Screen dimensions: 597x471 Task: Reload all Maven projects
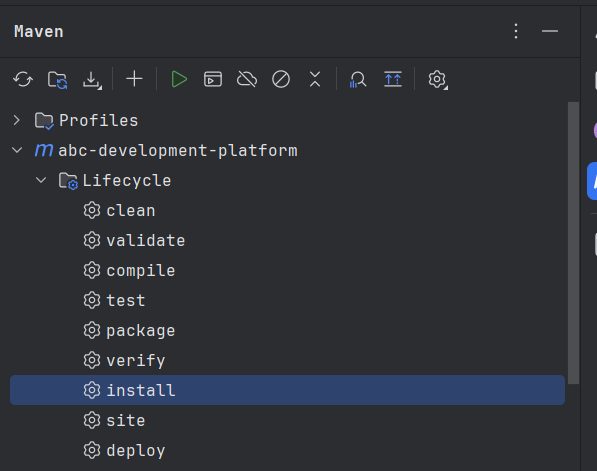(23, 80)
